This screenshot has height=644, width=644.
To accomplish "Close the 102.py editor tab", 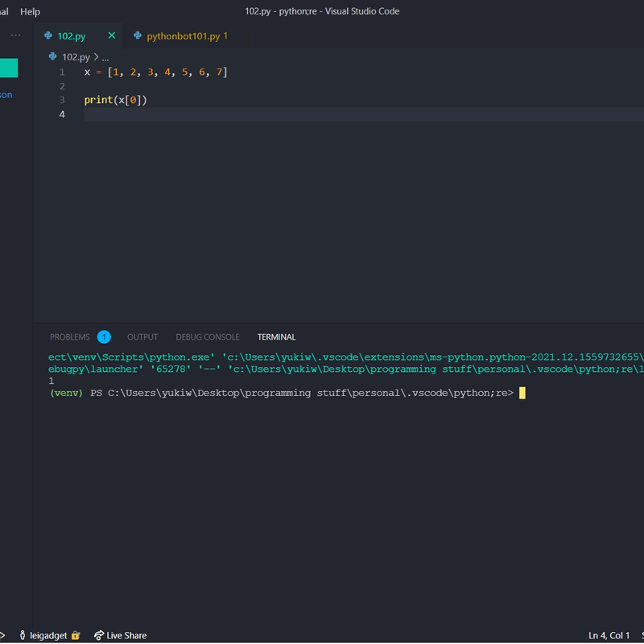I will click(x=112, y=35).
